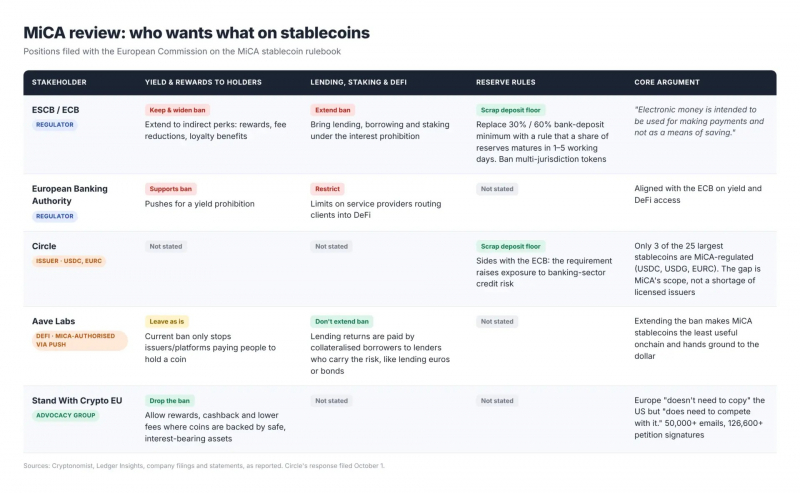This screenshot has height=493, width=800.
Task: Click ESCB / ECB 'Scrap deposit floor' badge
Action: 510,110
